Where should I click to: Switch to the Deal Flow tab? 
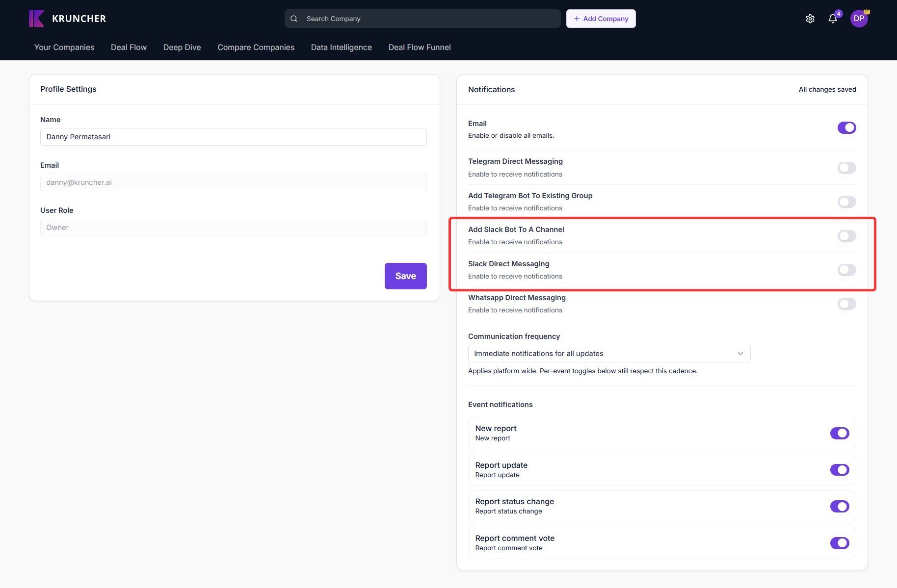(129, 47)
